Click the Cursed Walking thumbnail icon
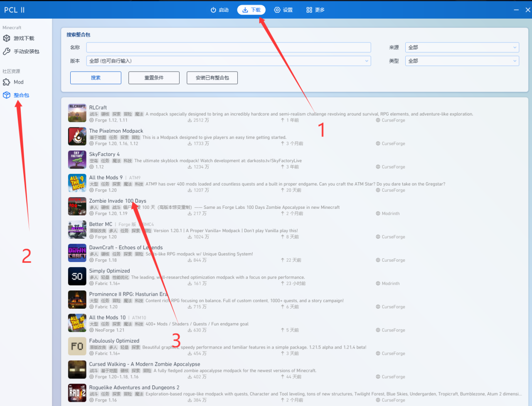This screenshot has width=532, height=406. pyautogui.click(x=77, y=369)
